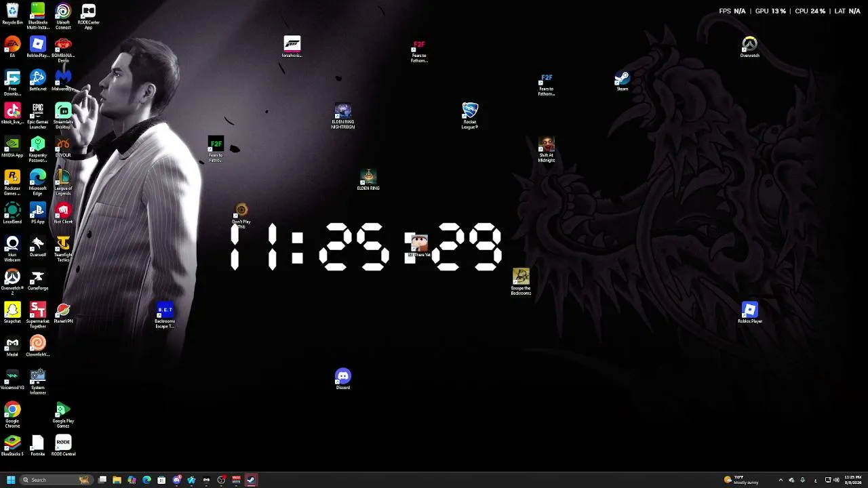Open the pink F2F Fears to Fathom icon
868x488 pixels.
[x=419, y=49]
